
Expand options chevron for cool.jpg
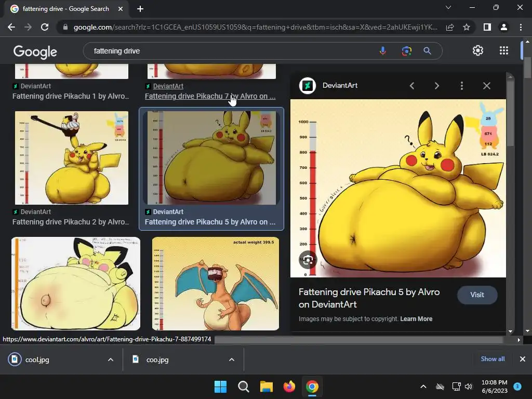click(111, 360)
